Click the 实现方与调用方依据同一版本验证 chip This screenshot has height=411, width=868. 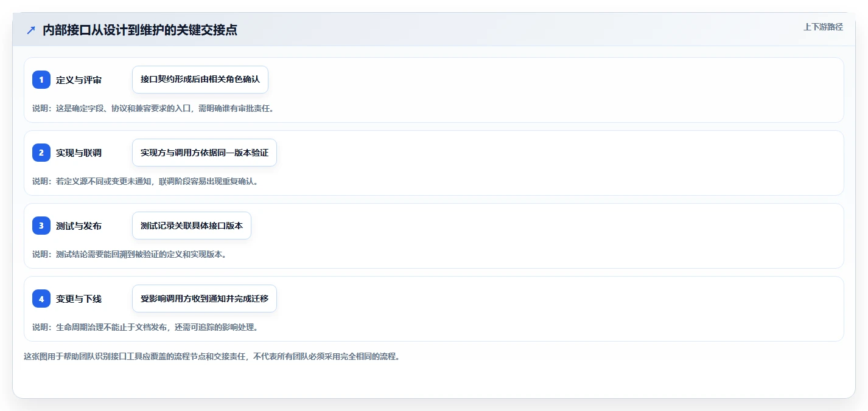pos(205,153)
